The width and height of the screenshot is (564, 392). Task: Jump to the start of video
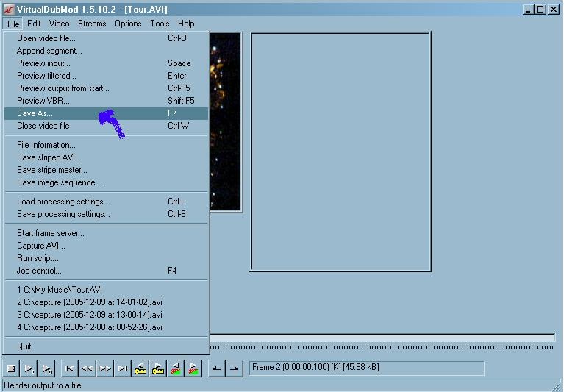tap(70, 368)
